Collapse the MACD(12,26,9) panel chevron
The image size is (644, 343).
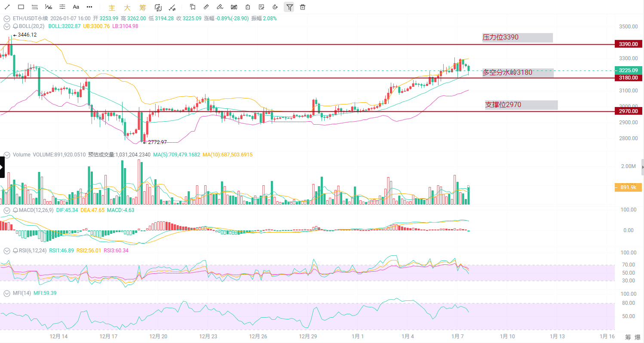[x=7, y=210]
